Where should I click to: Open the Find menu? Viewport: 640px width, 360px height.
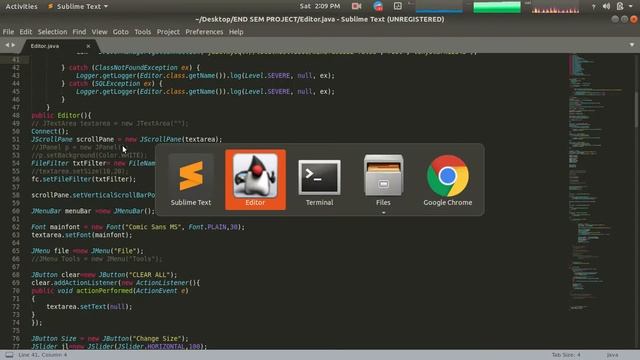point(79,32)
